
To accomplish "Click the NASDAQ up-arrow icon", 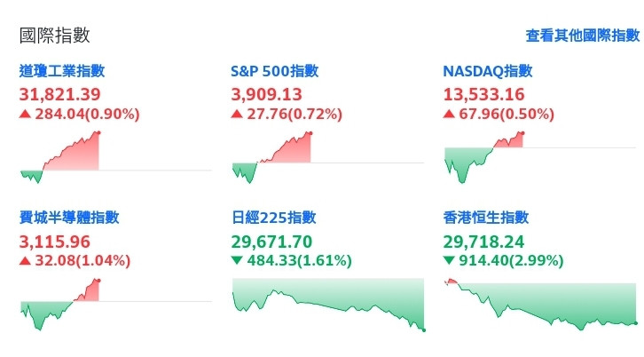I will pyautogui.click(x=449, y=115).
